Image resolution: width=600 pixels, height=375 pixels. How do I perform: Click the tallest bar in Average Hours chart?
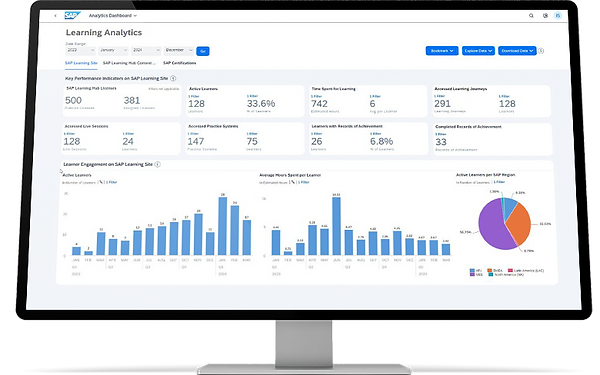tap(336, 226)
